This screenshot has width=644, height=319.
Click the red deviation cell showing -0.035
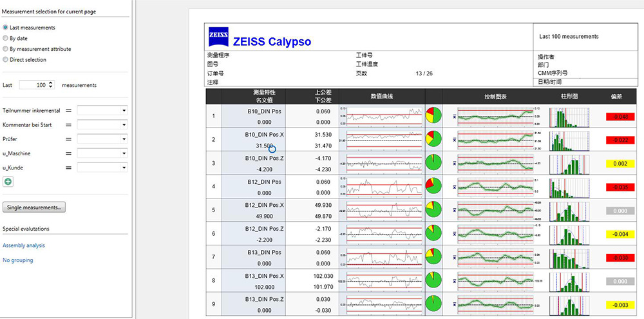tap(620, 187)
